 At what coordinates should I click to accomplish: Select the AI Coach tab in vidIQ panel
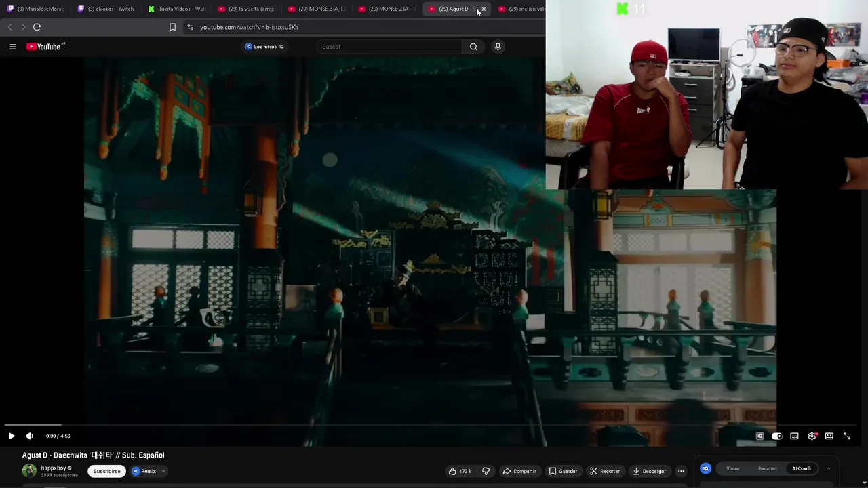tap(802, 468)
